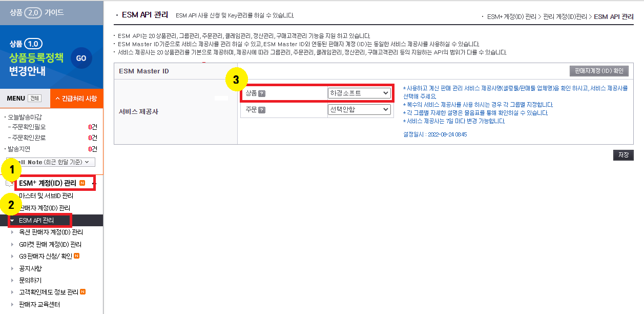The width and height of the screenshot is (644, 314).
Task: Click the 주문 question mark help icon
Action: (262, 110)
